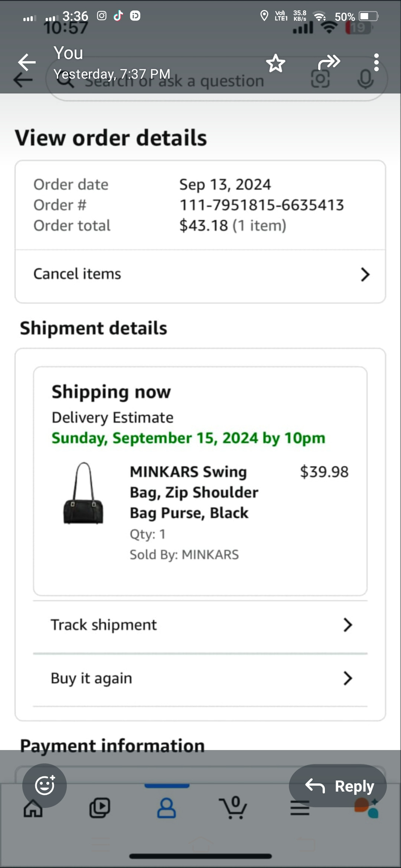
Task: Tap the back arrow in the viewer header
Action: [27, 62]
